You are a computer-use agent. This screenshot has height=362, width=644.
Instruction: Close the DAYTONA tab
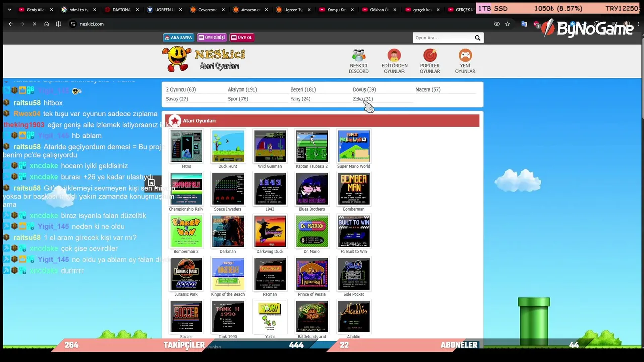click(x=137, y=10)
